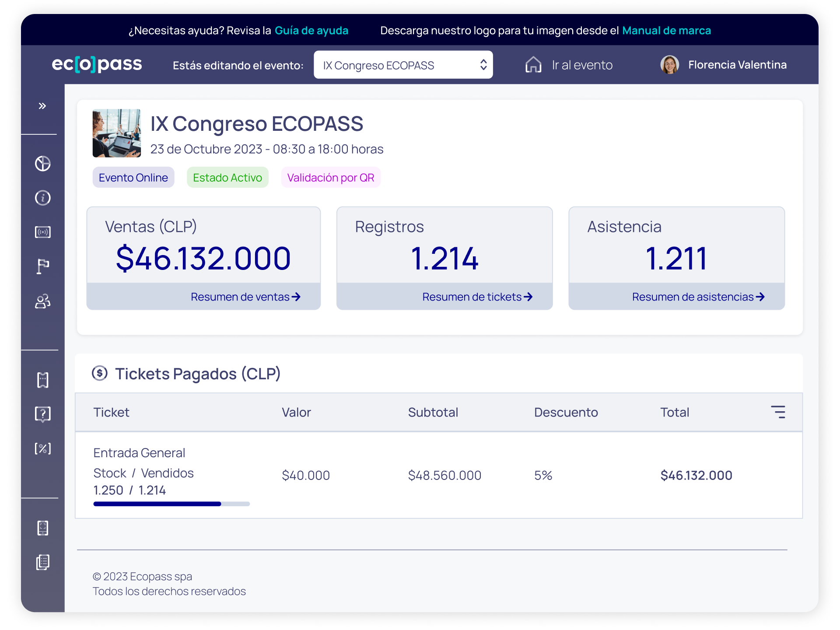This screenshot has height=630, width=840.
Task: Open the attendees section with the people icon
Action: click(x=42, y=301)
